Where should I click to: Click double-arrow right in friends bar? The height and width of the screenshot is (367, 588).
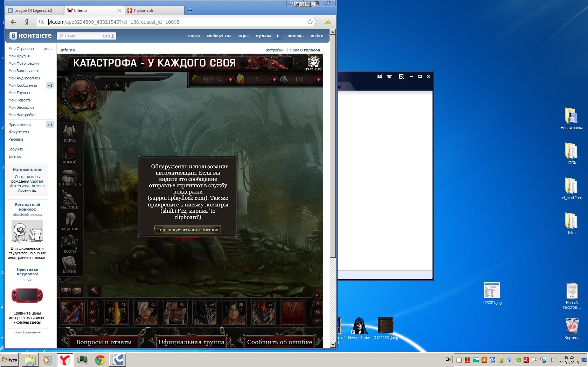tap(318, 312)
